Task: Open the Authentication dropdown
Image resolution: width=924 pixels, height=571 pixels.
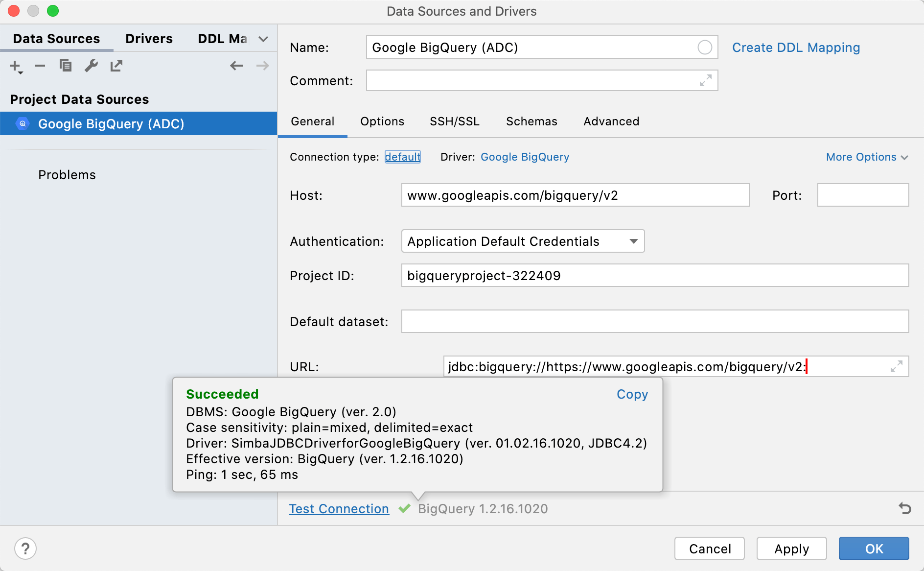Action: [633, 241]
